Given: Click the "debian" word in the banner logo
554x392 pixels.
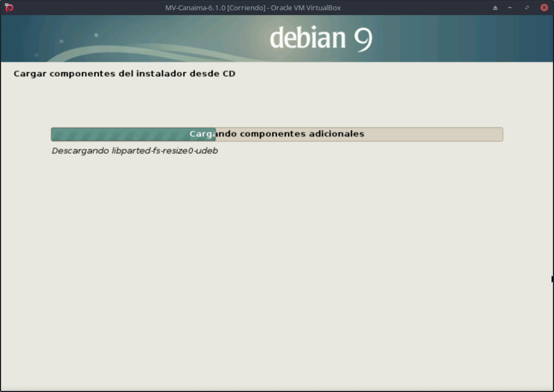Looking at the screenshot, I should [308, 38].
